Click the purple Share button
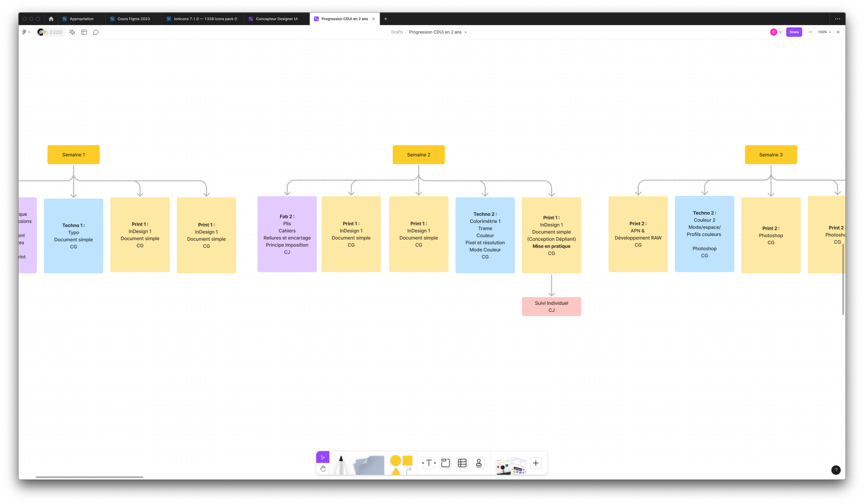The image size is (864, 504). click(x=794, y=32)
